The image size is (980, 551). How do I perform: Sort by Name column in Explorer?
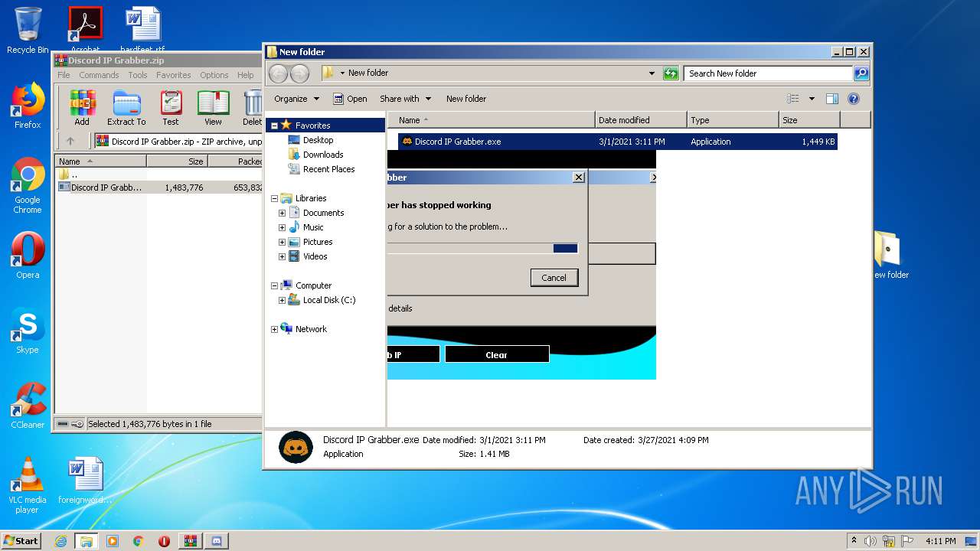coord(491,120)
